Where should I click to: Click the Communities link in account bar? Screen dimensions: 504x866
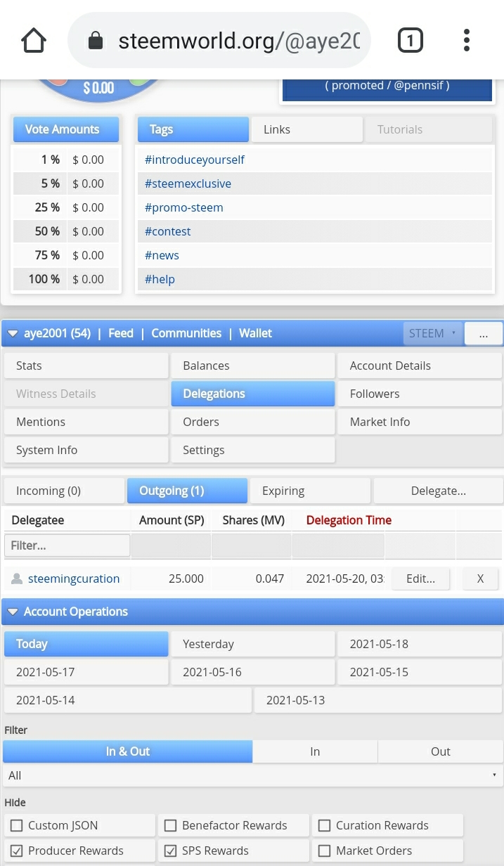186,333
